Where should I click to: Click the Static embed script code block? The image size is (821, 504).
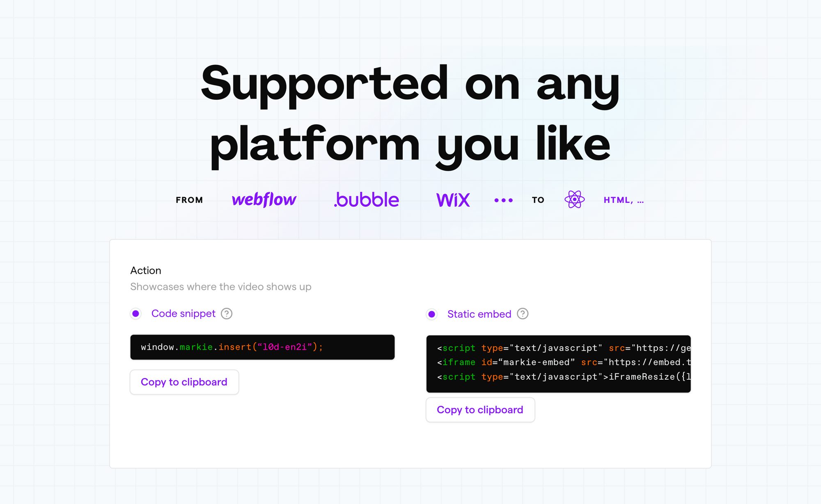point(559,364)
